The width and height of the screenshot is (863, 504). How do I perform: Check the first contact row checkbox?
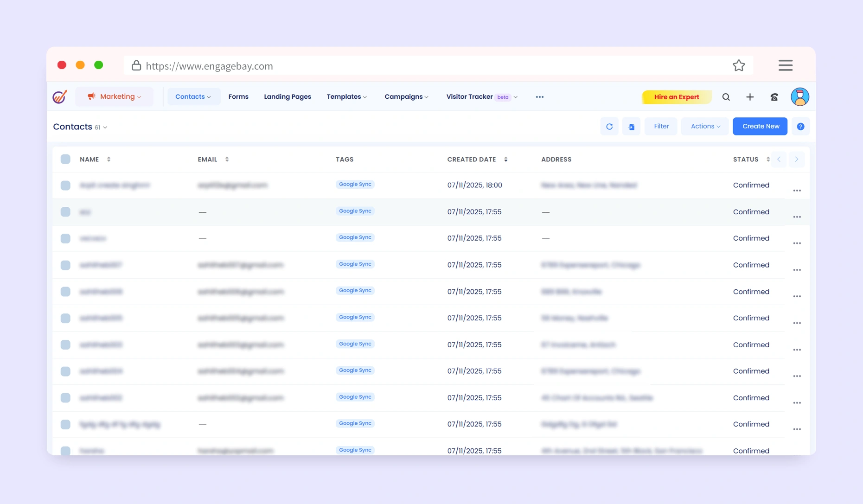point(65,185)
